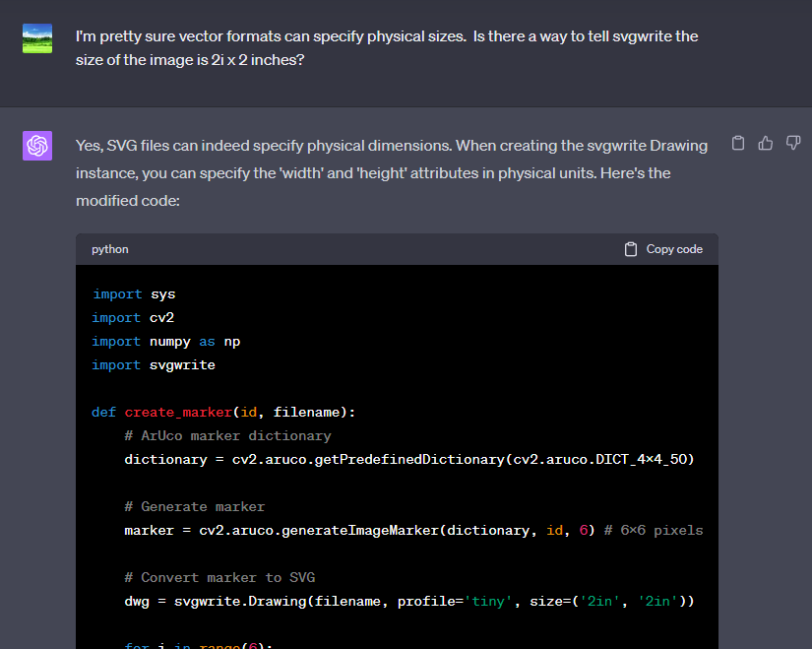Viewport: 812px width, 649px height.
Task: Click the "python" language label
Action: [110, 249]
